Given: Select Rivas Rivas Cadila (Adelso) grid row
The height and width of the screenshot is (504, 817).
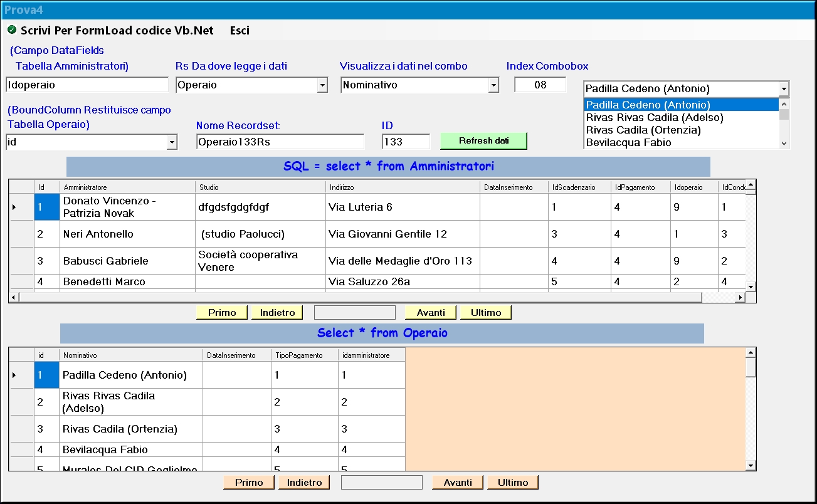Looking at the screenshot, I should (x=131, y=402).
